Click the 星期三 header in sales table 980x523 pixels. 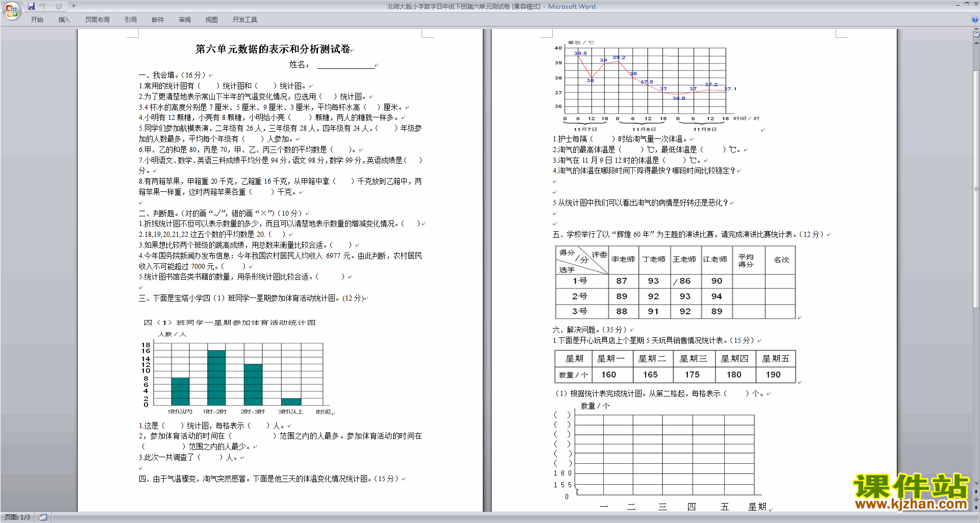click(x=693, y=358)
